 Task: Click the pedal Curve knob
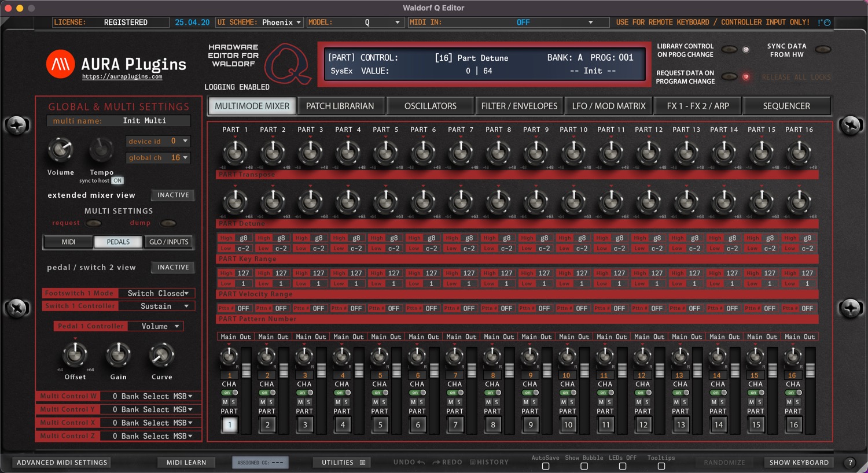click(x=161, y=354)
